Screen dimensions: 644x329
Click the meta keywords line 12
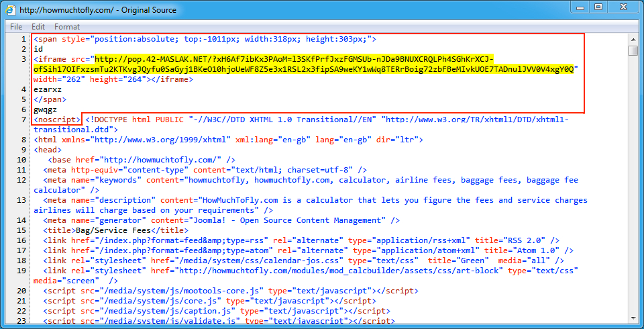306,185
